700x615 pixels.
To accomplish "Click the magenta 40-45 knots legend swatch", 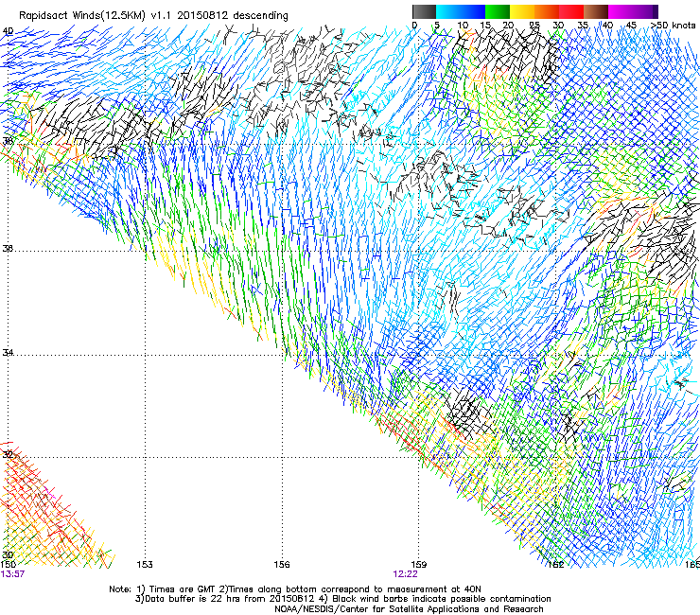I will point(621,11).
